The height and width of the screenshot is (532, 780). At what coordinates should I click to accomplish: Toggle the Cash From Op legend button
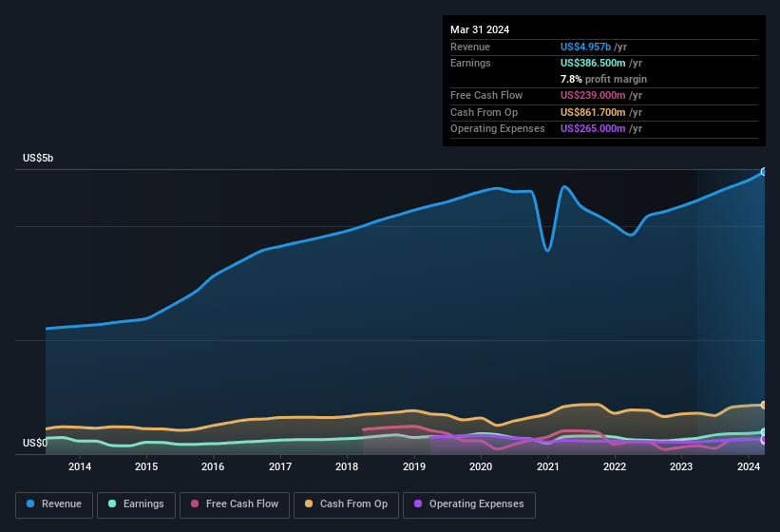(346, 504)
